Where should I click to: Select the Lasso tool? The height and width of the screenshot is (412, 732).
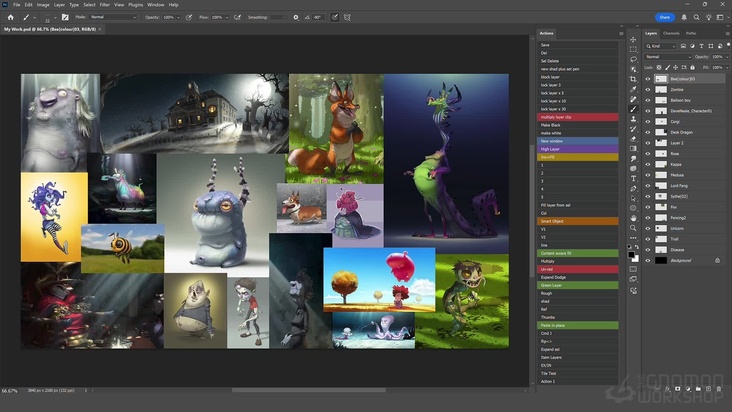pyautogui.click(x=633, y=60)
